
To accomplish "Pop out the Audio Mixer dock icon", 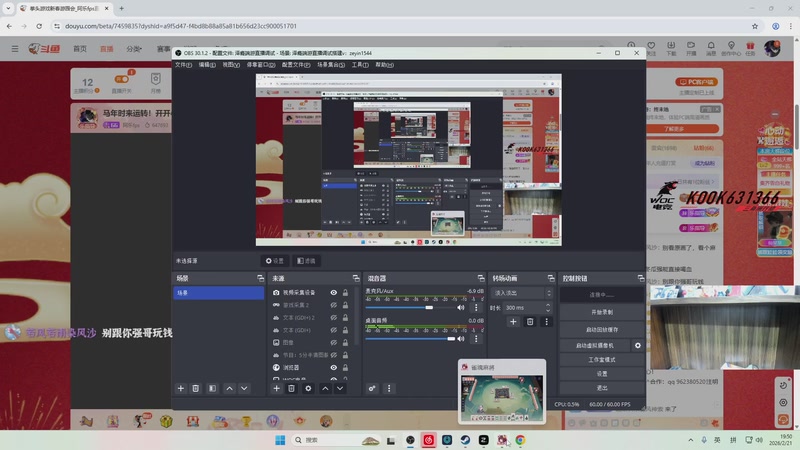I will [481, 278].
